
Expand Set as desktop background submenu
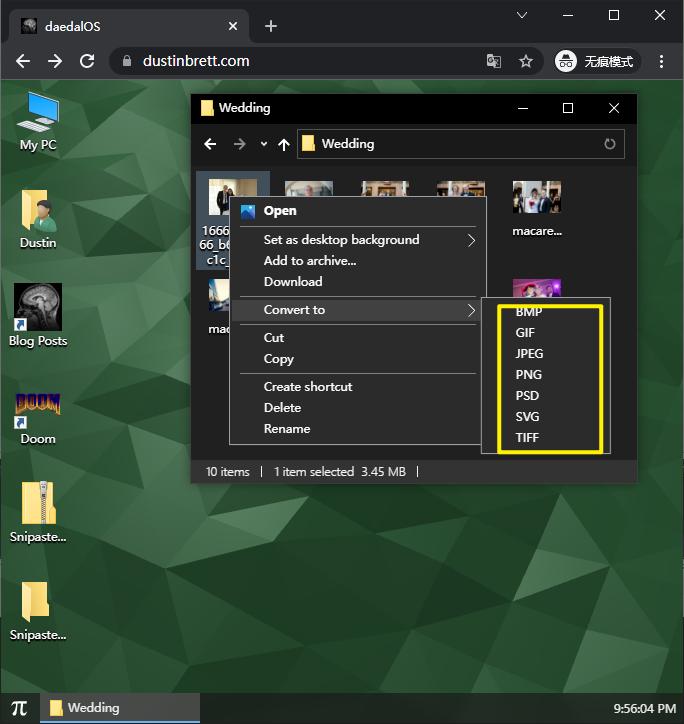357,240
